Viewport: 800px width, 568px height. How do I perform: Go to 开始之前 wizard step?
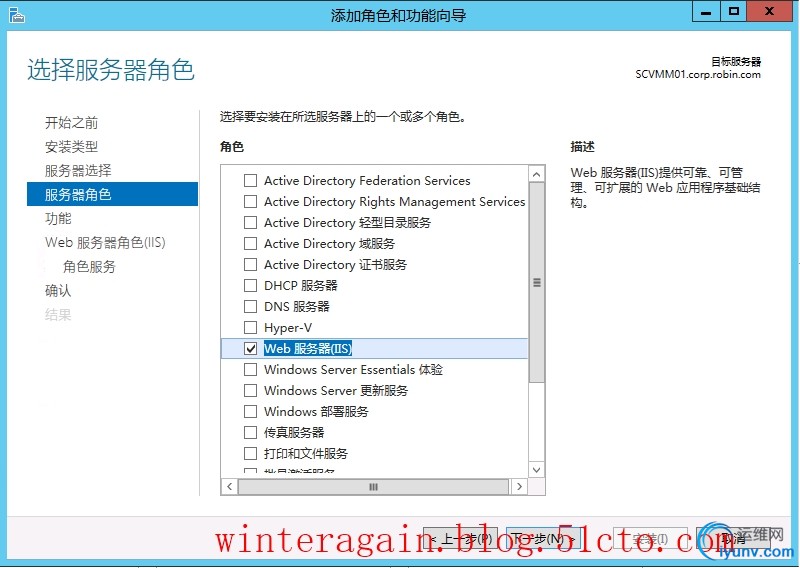click(x=71, y=122)
